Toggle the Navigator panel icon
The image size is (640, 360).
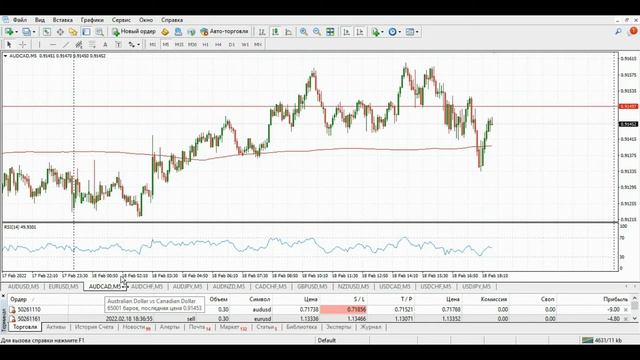[73, 32]
